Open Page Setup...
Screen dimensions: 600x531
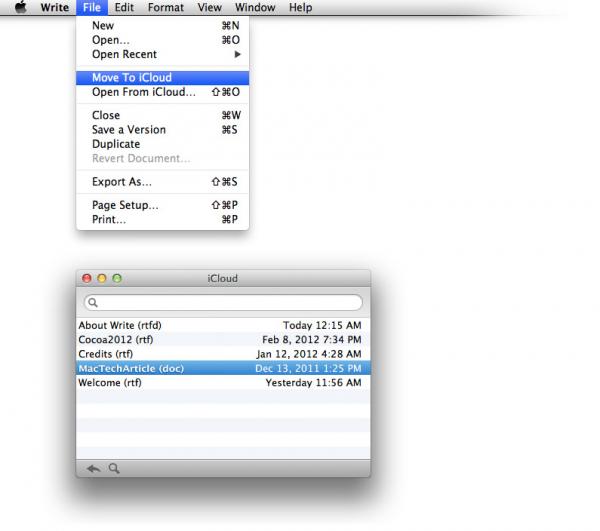point(163,205)
